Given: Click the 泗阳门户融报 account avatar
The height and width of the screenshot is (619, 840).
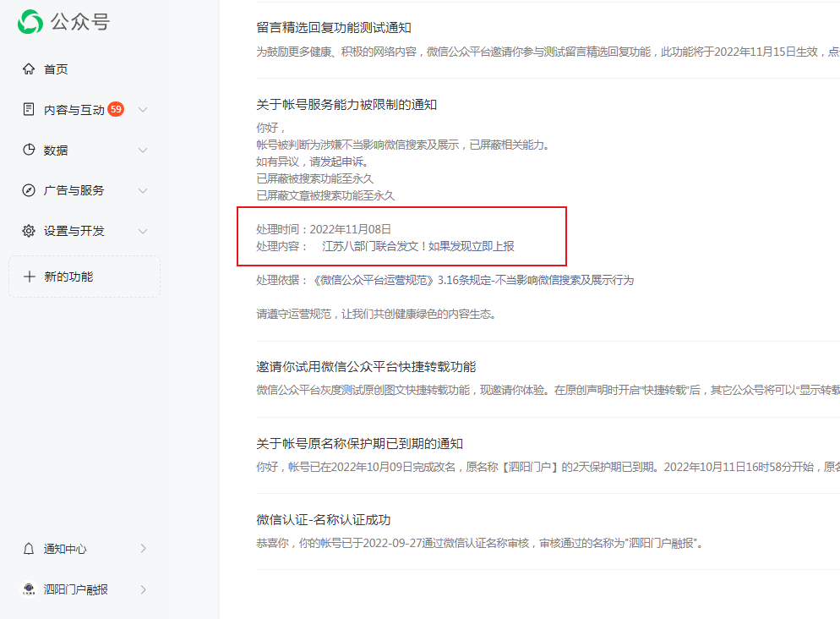Looking at the screenshot, I should 29,589.
